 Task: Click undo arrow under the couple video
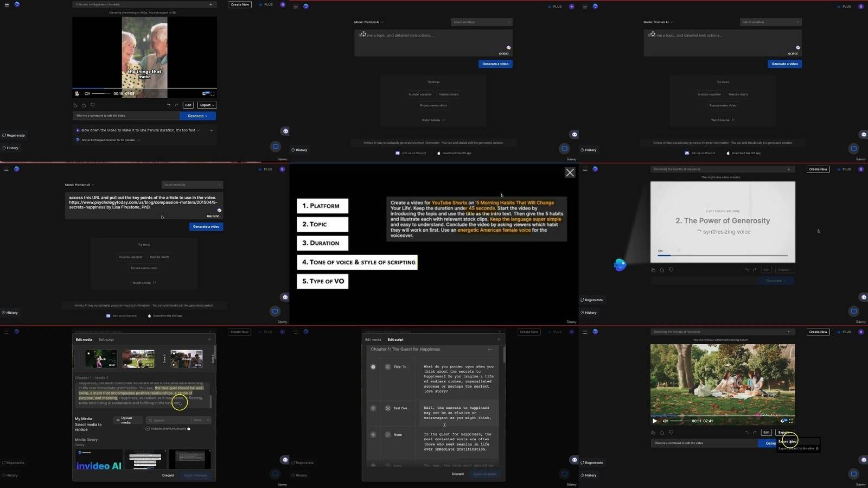click(169, 105)
